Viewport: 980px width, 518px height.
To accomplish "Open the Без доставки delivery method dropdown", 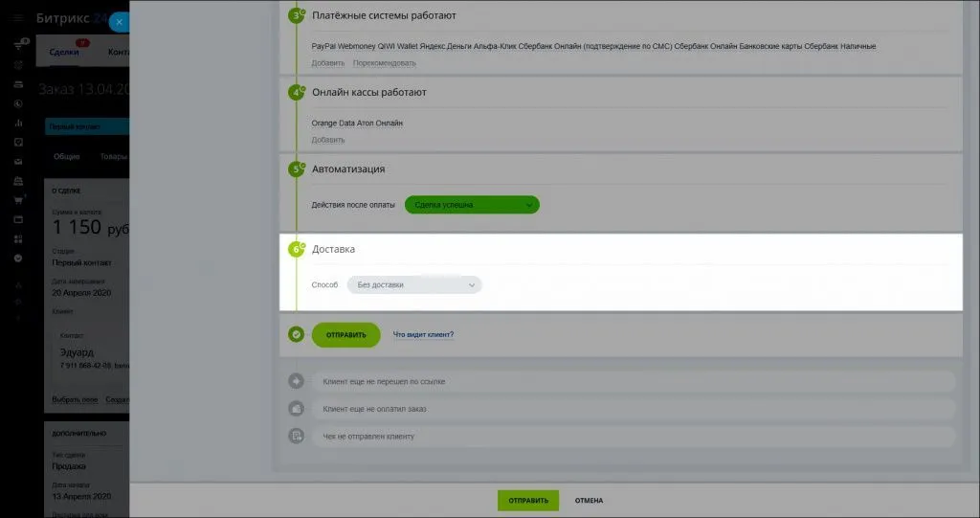I will (414, 285).
